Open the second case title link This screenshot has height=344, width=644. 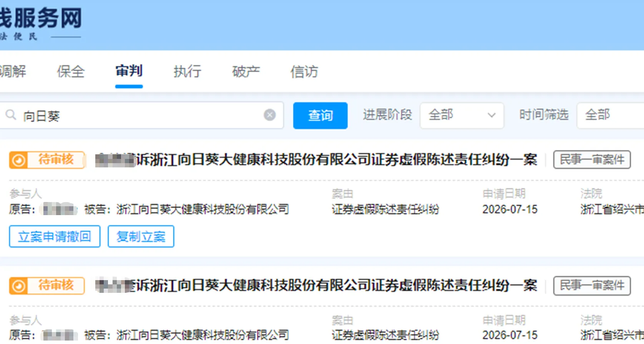click(x=316, y=286)
